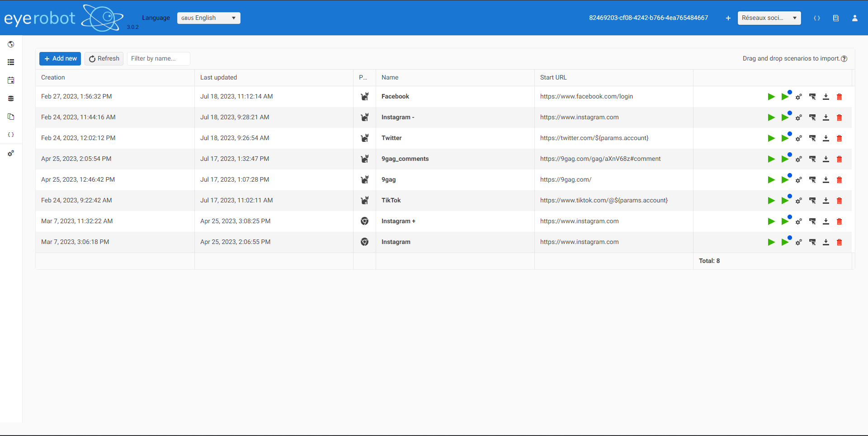This screenshot has height=436, width=868.
Task: Download the TikTok scenario
Action: (x=826, y=200)
